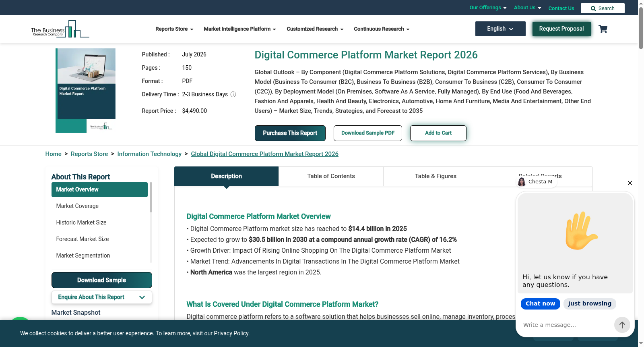Viewport: 644px width, 347px height.
Task: Expand Enquire About This Report
Action: [102, 297]
